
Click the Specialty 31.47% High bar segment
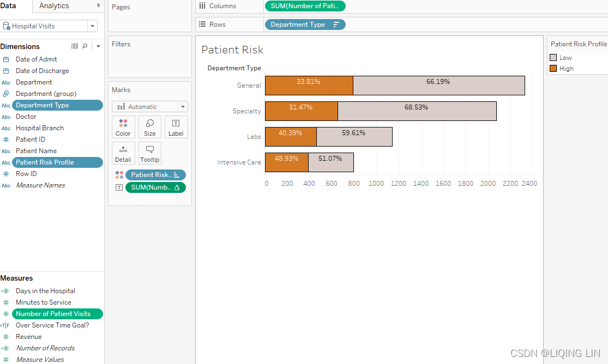(302, 111)
